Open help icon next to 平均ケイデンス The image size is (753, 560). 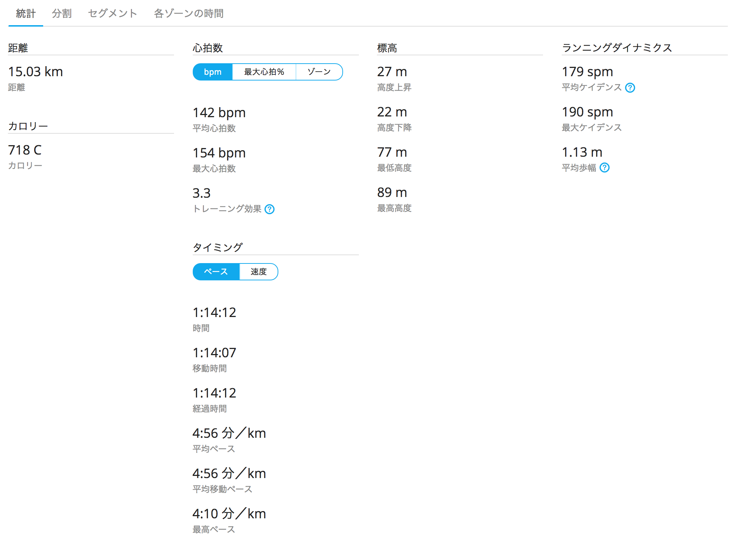coord(630,88)
